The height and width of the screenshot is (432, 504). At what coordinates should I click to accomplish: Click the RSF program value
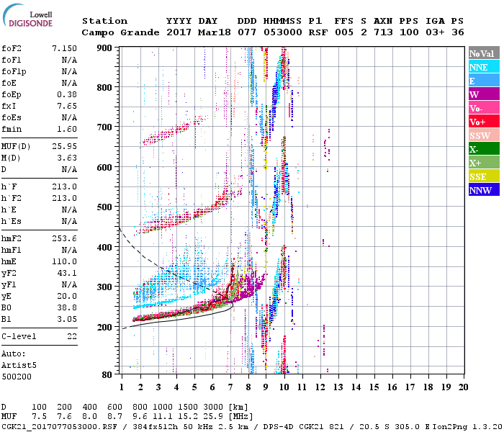(318, 32)
